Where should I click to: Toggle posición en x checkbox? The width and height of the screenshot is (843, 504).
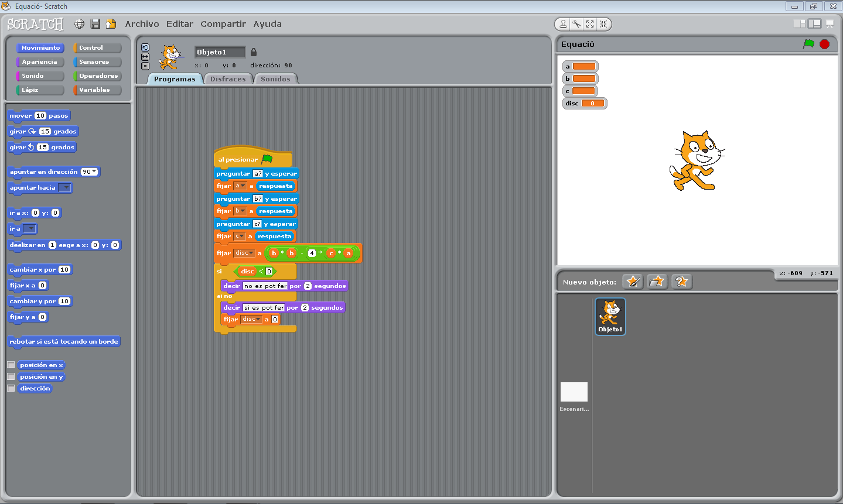click(11, 365)
